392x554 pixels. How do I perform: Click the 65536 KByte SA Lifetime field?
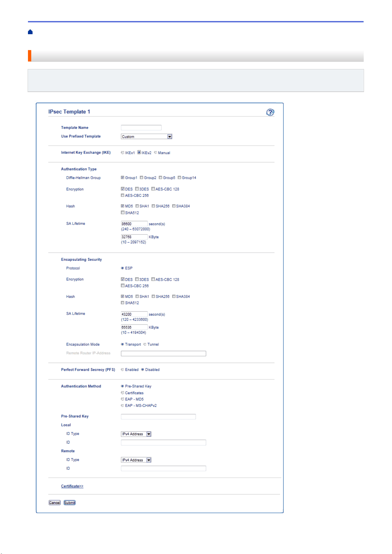(134, 327)
